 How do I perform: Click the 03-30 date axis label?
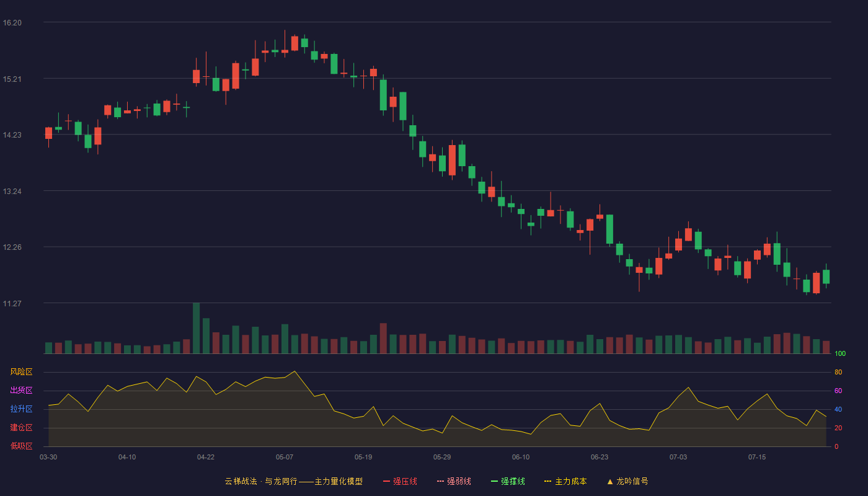[48, 457]
